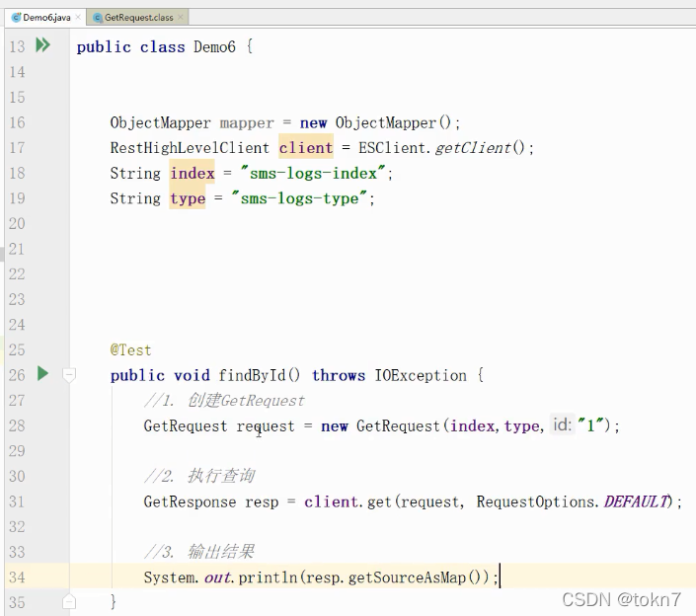Click the findById method name
This screenshot has height=616, width=696.
tap(252, 375)
